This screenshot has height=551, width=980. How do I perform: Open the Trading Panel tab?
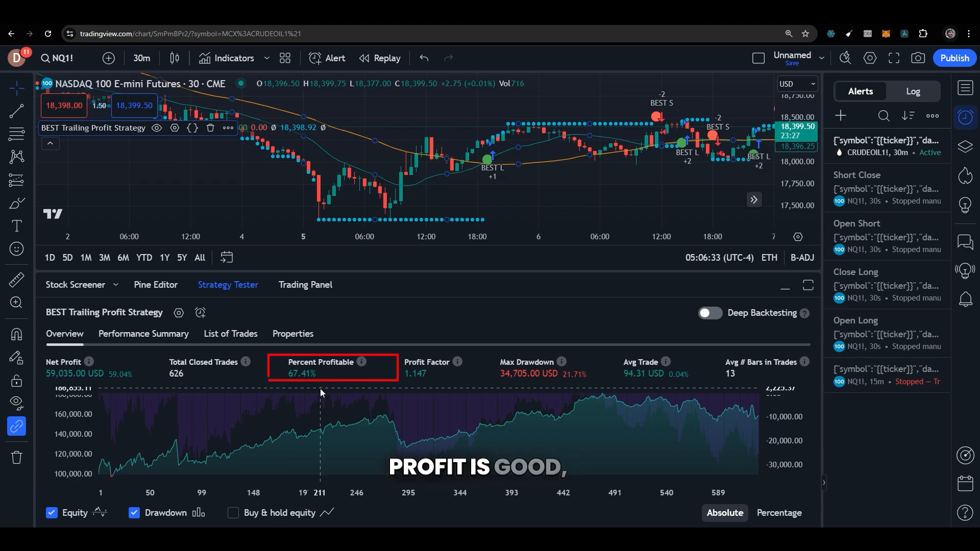[305, 285]
